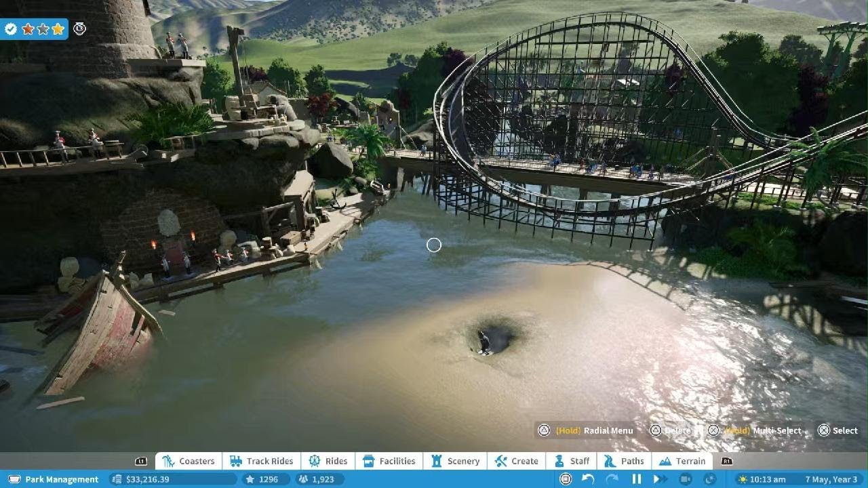Click the Facilities shop icon

pos(368,461)
